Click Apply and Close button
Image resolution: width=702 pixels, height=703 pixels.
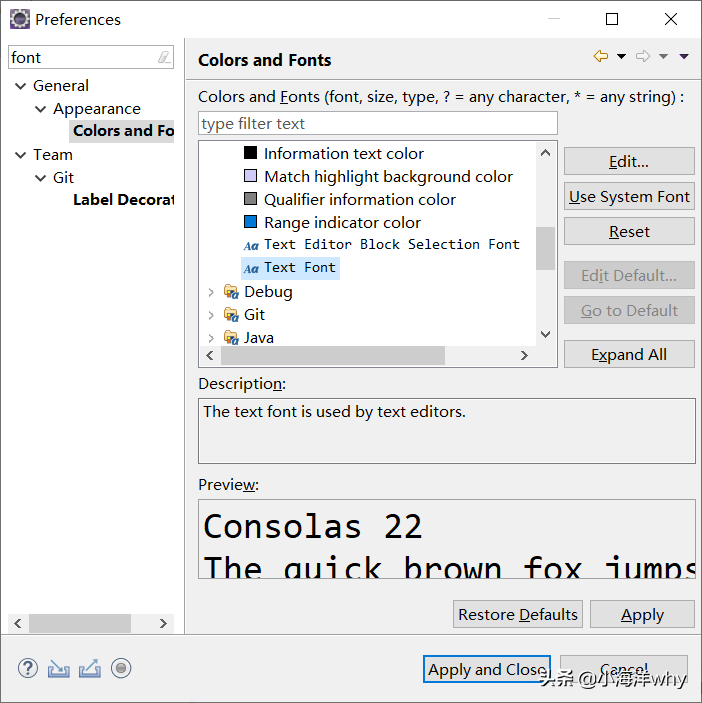[x=487, y=669]
